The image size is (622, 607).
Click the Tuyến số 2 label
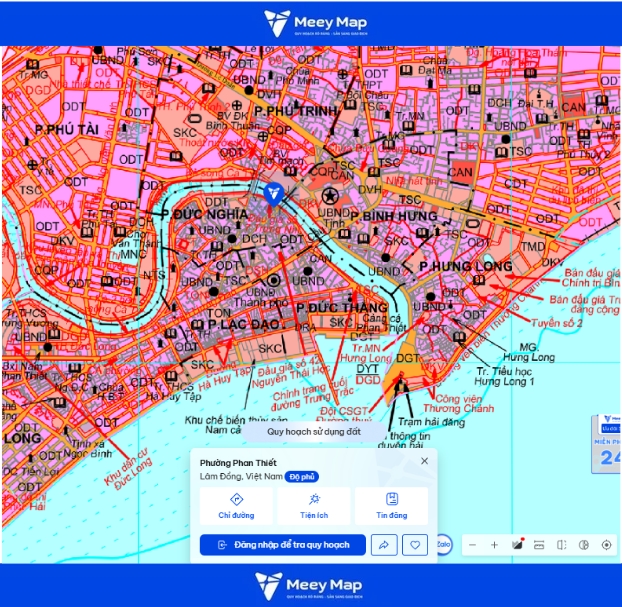coord(557,323)
